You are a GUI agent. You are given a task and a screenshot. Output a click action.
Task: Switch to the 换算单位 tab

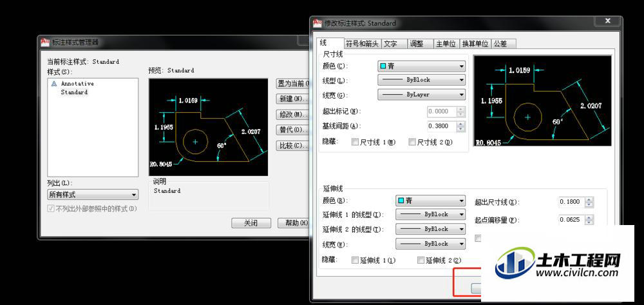[475, 44]
